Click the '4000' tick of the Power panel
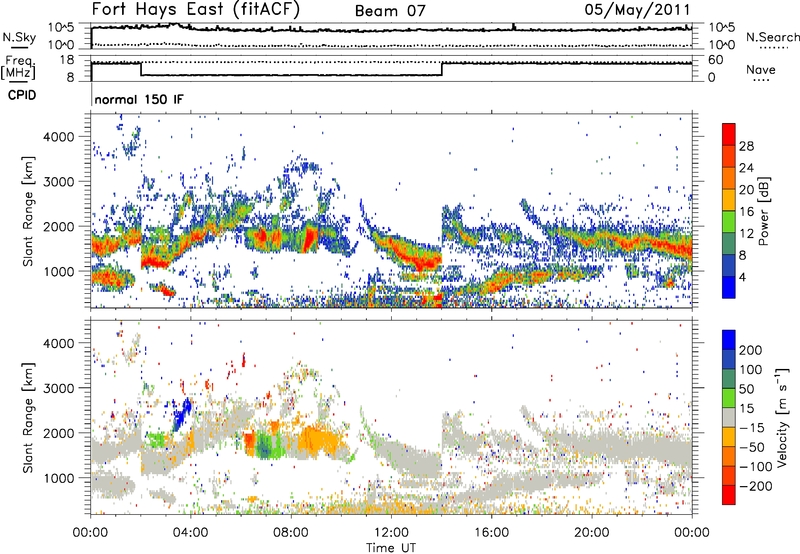The width and height of the screenshot is (800, 554). [59, 137]
